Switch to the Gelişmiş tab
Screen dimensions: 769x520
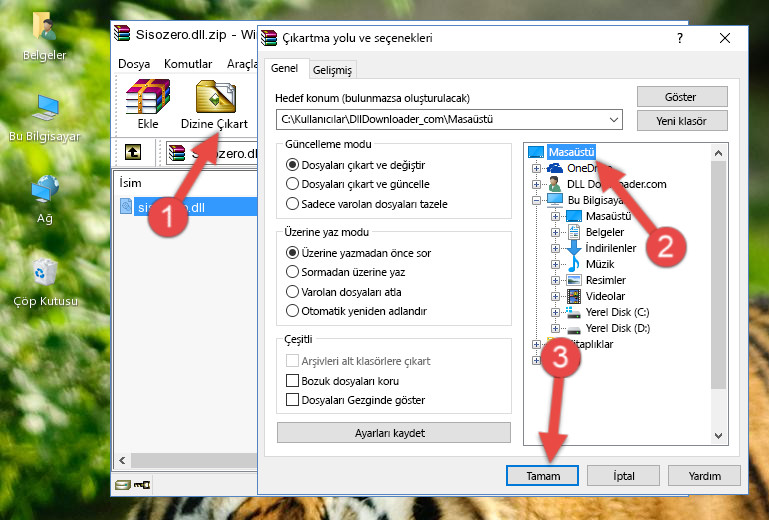[x=333, y=70]
